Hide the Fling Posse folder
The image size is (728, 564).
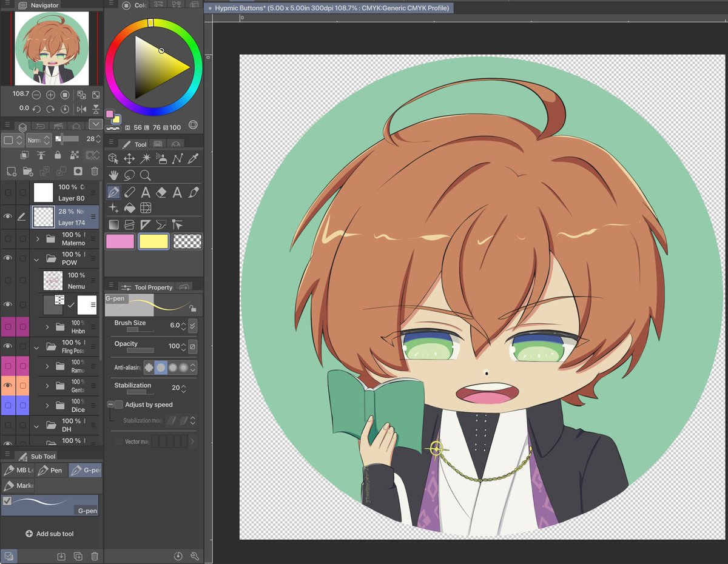(8, 346)
